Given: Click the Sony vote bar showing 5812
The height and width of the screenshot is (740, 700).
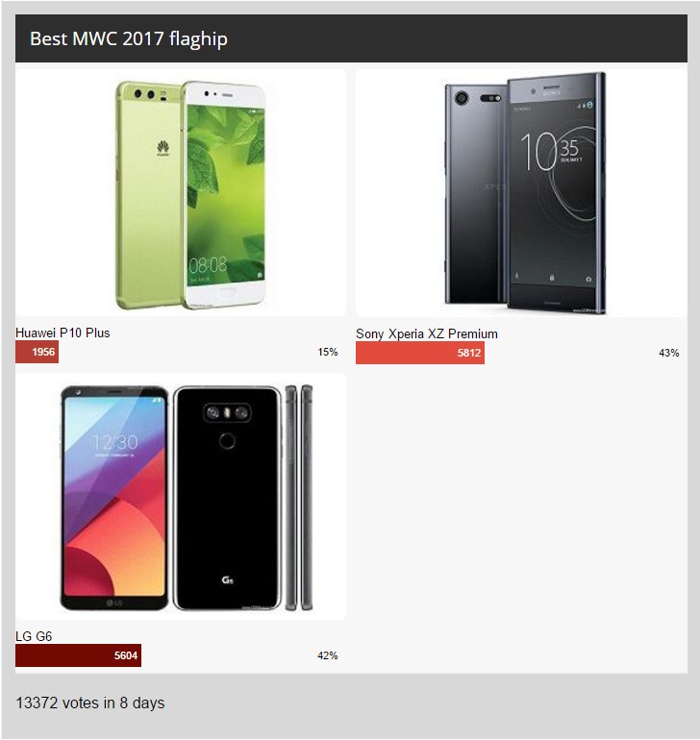Looking at the screenshot, I should tap(420, 353).
